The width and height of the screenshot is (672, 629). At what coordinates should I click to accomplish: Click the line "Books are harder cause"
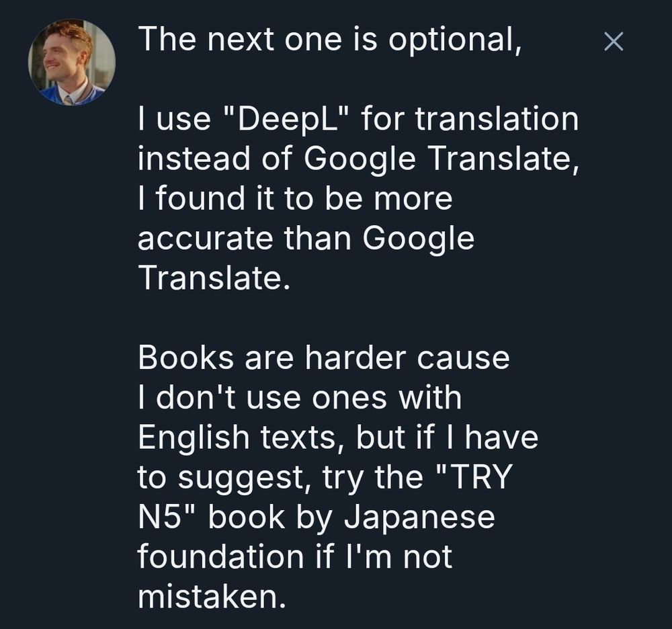click(x=323, y=358)
